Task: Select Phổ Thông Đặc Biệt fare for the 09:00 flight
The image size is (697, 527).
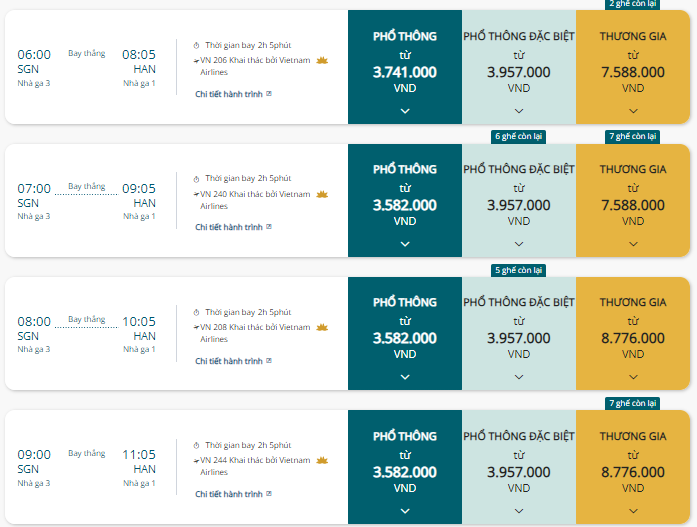Action: [519, 467]
